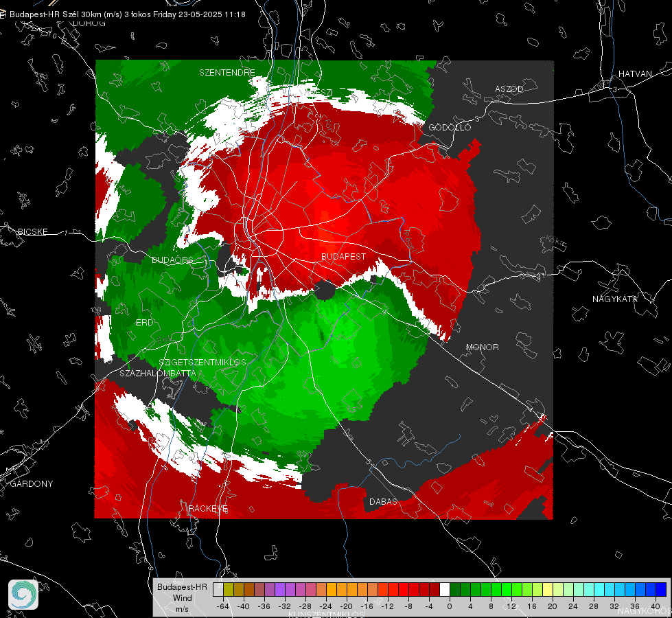Select the deep blue last legend swatch
The width and height of the screenshot is (672, 618).
click(x=661, y=589)
